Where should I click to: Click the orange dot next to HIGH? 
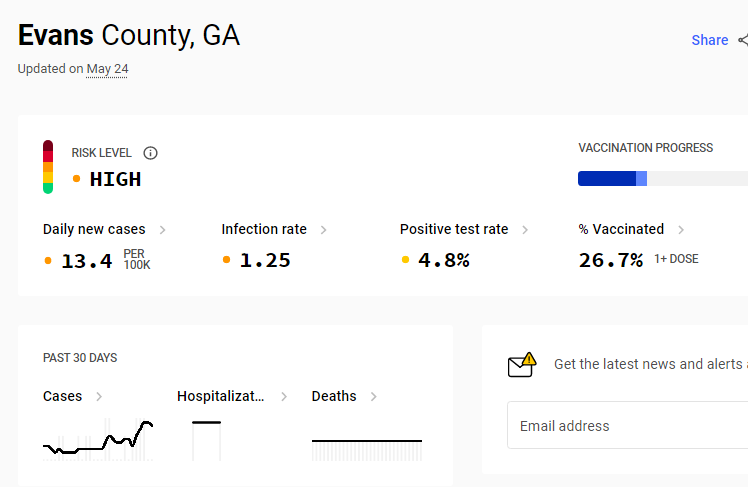pos(76,179)
